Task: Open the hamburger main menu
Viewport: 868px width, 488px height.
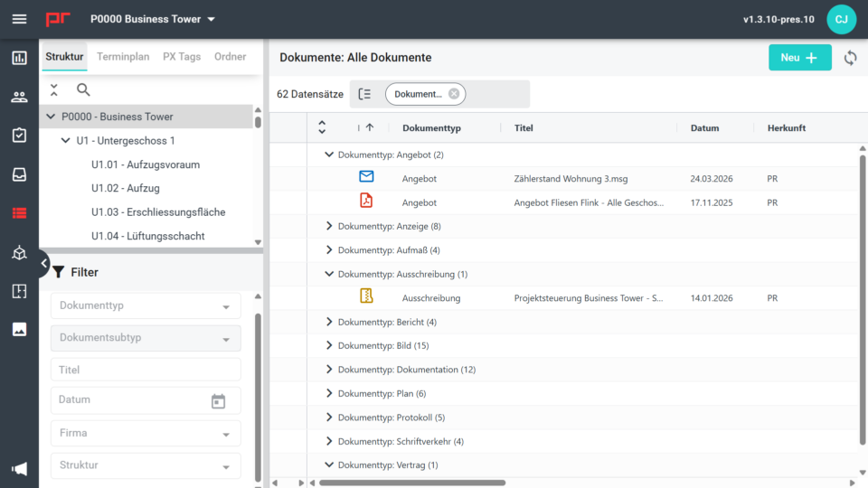Action: tap(19, 19)
